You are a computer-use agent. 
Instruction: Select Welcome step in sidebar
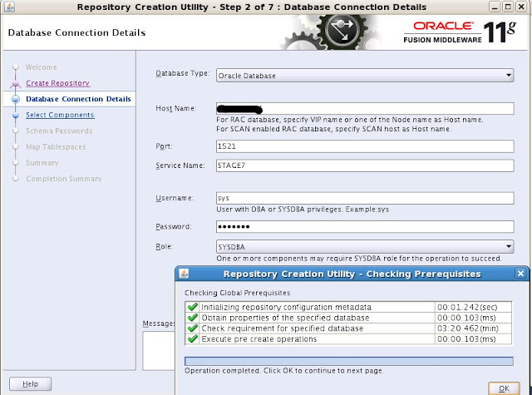pos(42,67)
